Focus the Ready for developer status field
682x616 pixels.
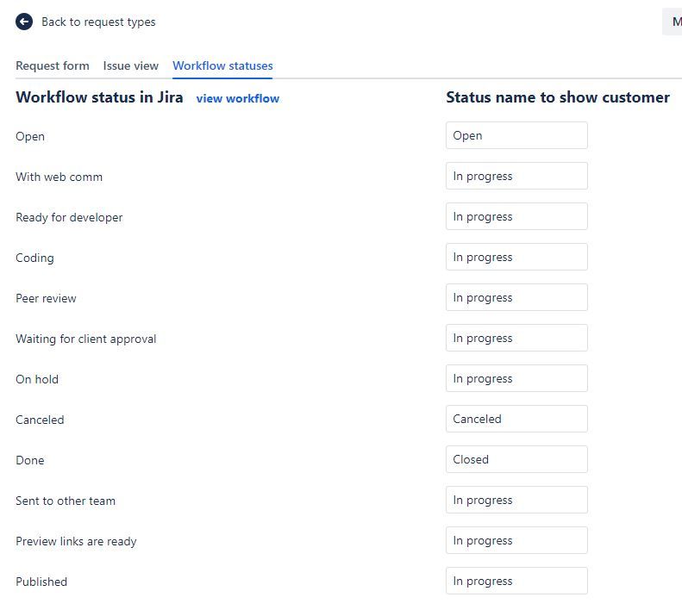pyautogui.click(x=516, y=216)
